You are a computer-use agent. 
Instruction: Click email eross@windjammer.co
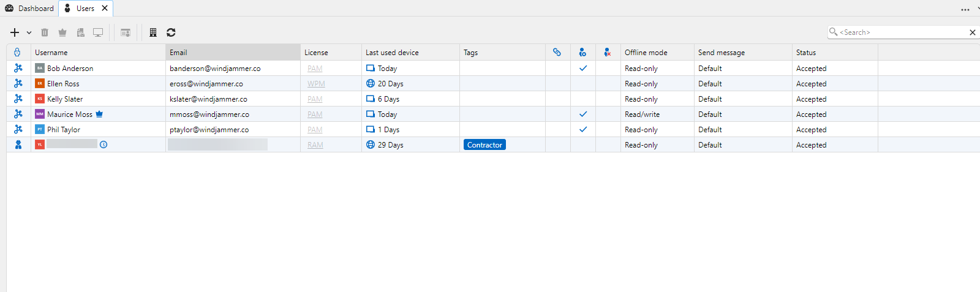pos(206,84)
